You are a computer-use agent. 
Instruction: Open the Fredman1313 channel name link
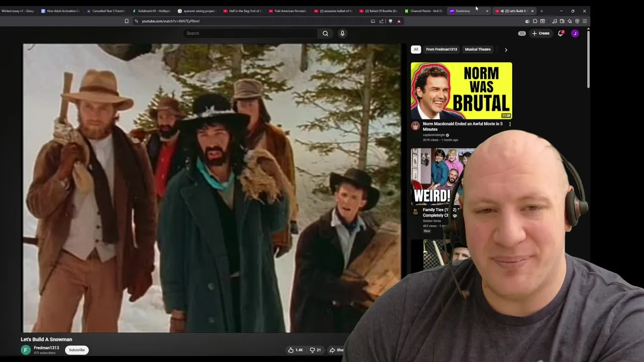point(46,348)
